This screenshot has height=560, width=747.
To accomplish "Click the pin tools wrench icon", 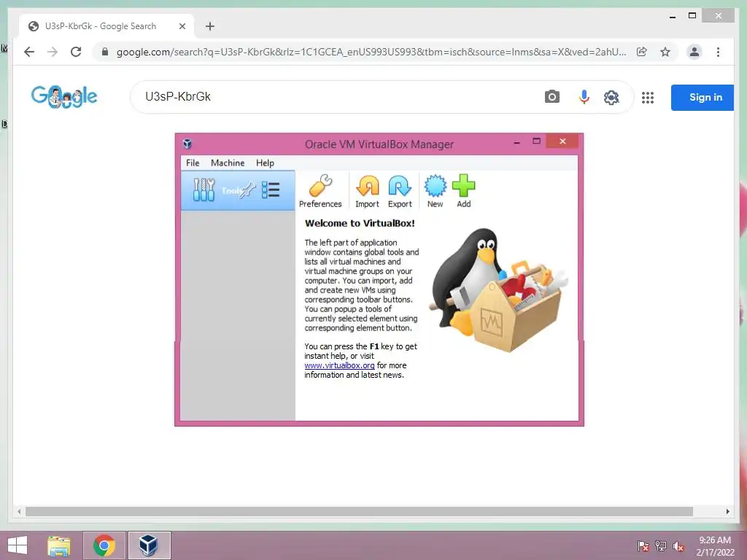I will coord(247,190).
